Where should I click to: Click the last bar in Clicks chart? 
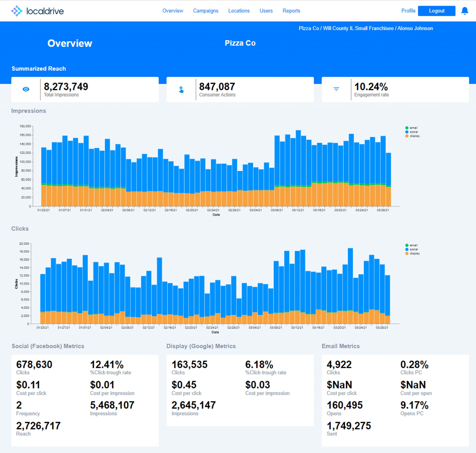[x=387, y=299]
